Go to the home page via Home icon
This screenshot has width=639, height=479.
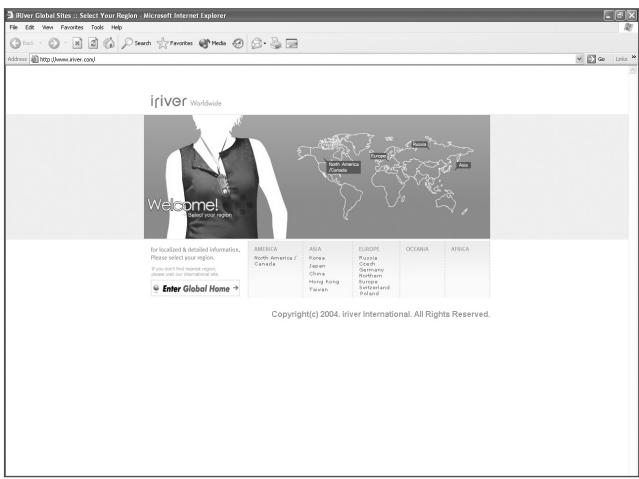coord(109,43)
